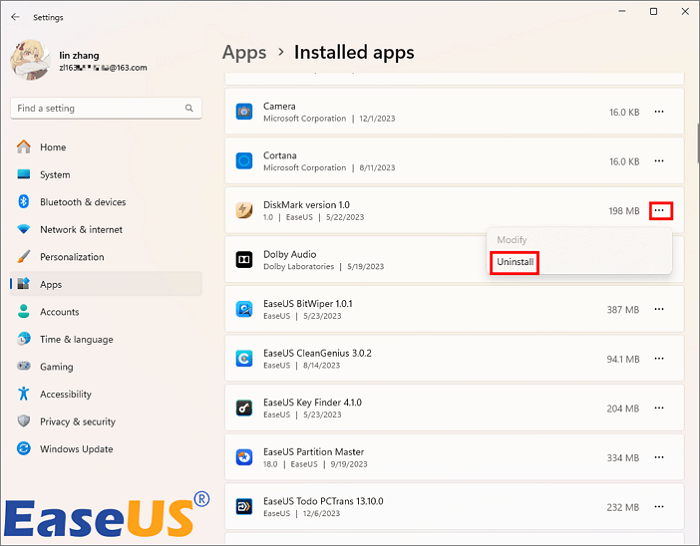Select the Apps sidebar item
The image size is (700, 546).
(106, 284)
